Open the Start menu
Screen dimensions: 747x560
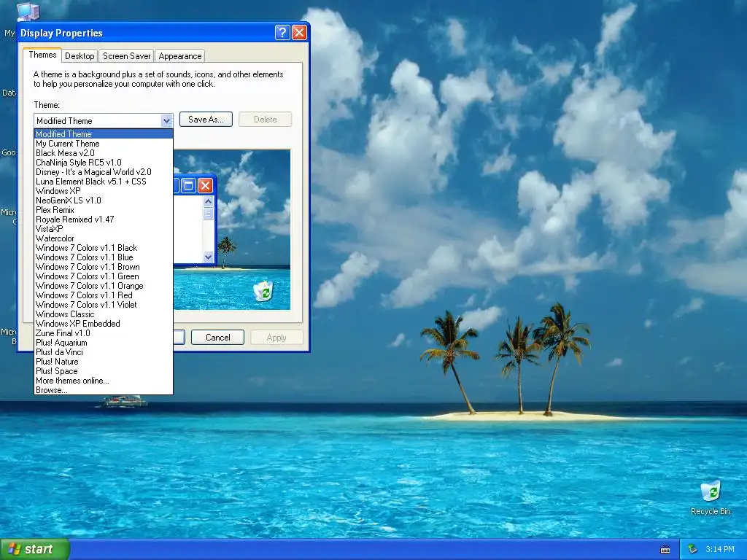click(x=35, y=550)
